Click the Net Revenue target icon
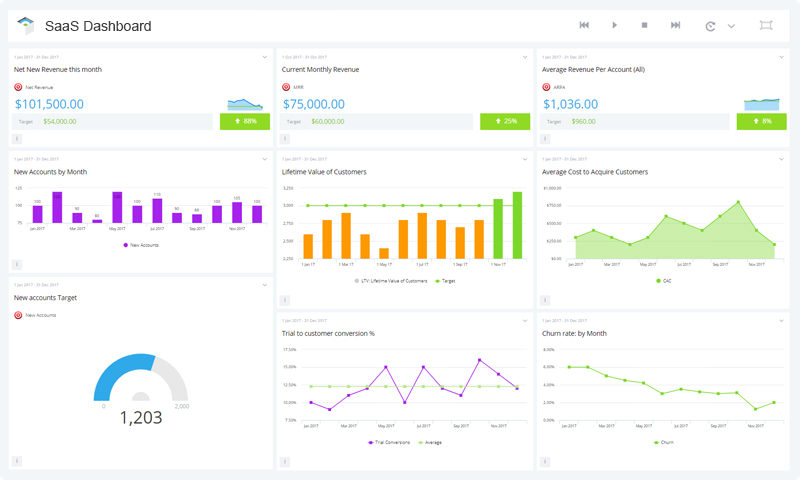The width and height of the screenshot is (800, 480). click(19, 87)
